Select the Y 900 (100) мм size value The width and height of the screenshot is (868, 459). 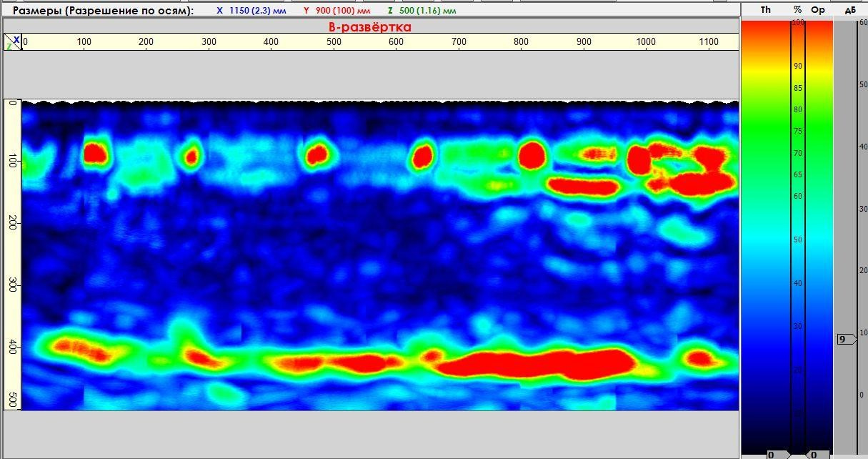tap(339, 11)
